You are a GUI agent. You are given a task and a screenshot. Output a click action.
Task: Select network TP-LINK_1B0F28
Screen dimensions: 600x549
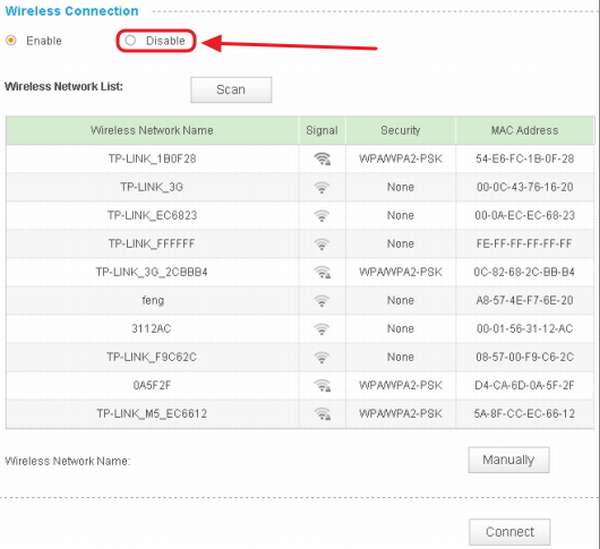pos(152,158)
